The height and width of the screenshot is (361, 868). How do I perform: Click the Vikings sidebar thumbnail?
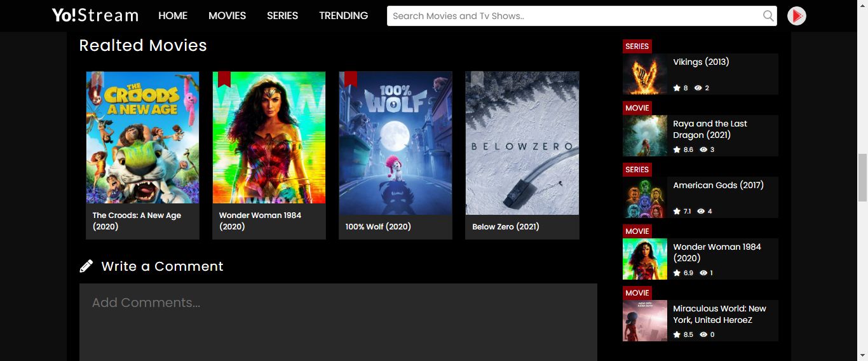(645, 74)
